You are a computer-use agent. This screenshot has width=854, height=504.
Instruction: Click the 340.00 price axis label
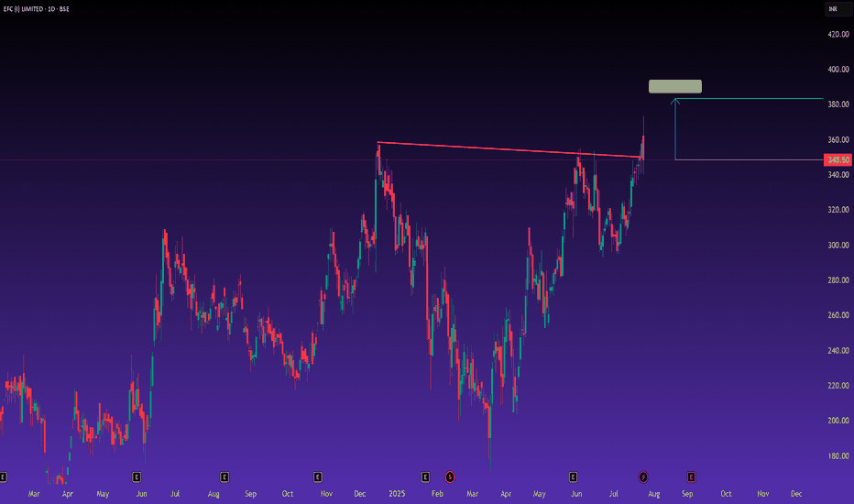(x=838, y=174)
